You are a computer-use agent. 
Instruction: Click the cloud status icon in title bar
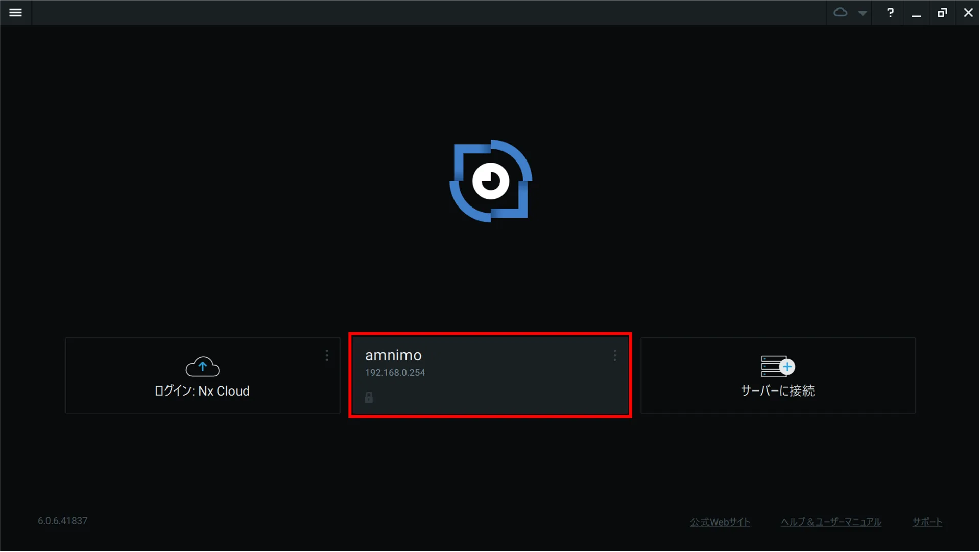point(840,12)
